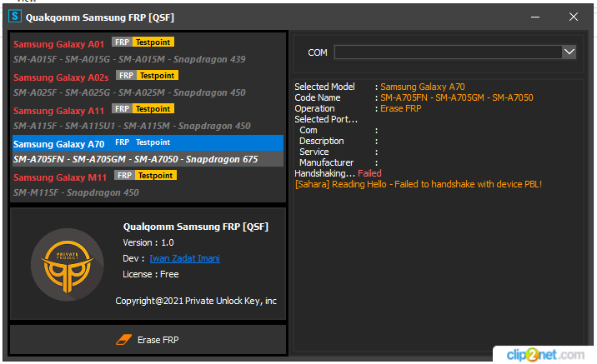Click the Code Name value in log

coord(457,97)
